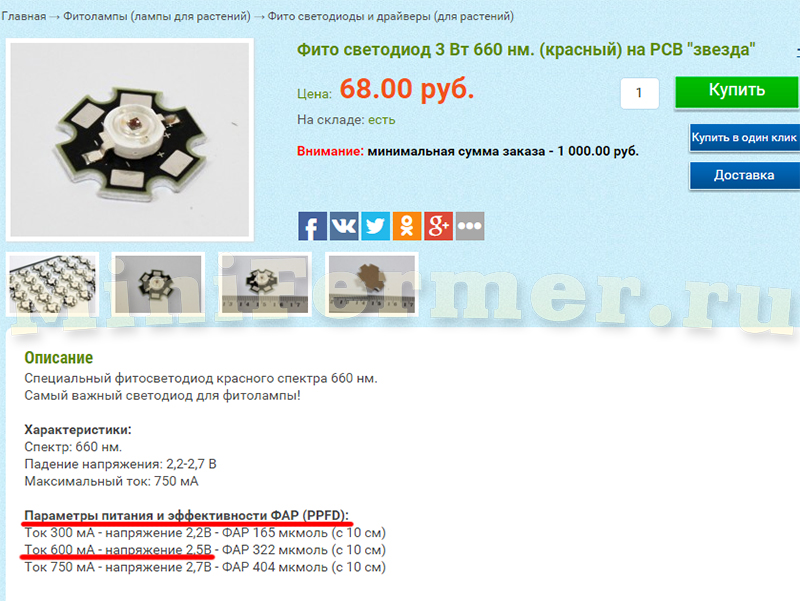Select the thumbnail of the LED on a ruler

click(265, 284)
